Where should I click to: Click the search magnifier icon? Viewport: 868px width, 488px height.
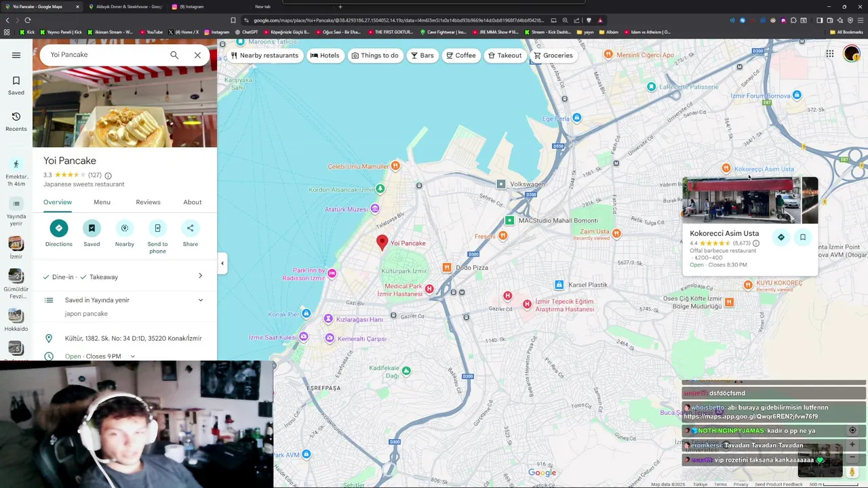174,55
